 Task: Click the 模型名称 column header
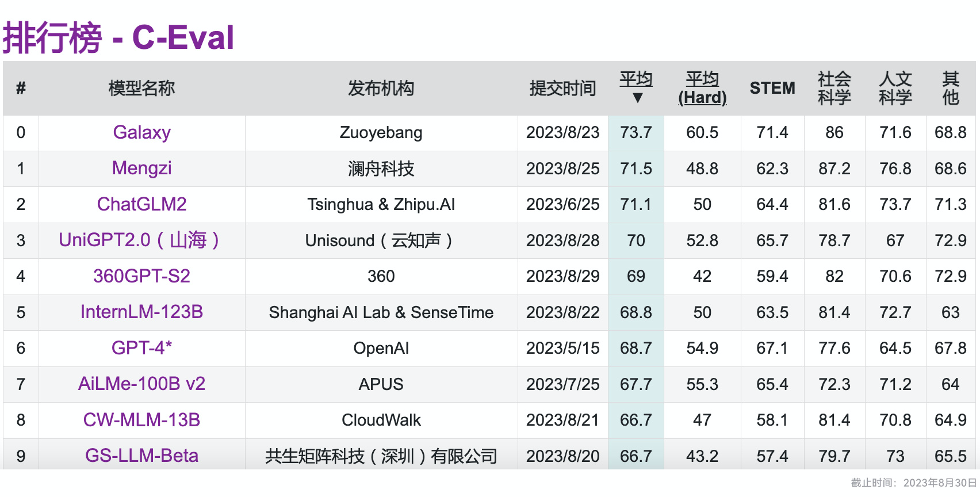click(141, 88)
